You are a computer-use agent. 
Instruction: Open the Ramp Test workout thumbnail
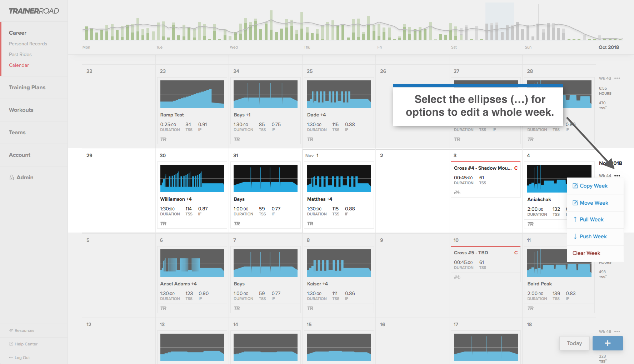coord(192,94)
